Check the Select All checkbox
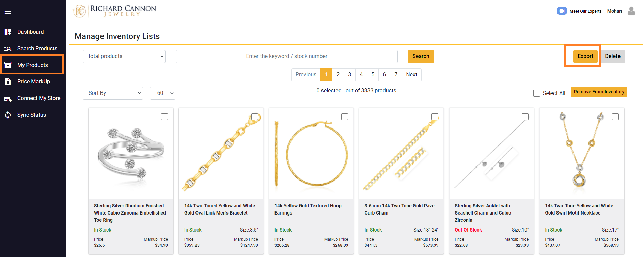644x257 pixels. click(x=537, y=93)
